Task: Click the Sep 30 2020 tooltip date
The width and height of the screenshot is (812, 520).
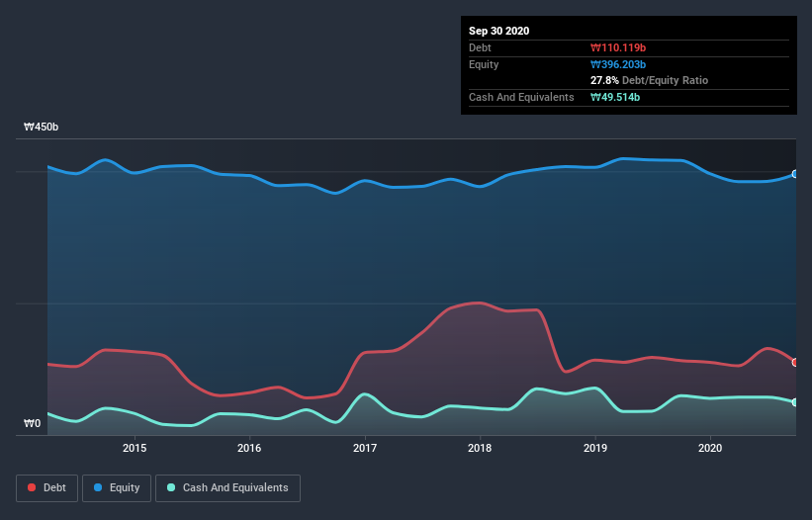Action: (499, 31)
